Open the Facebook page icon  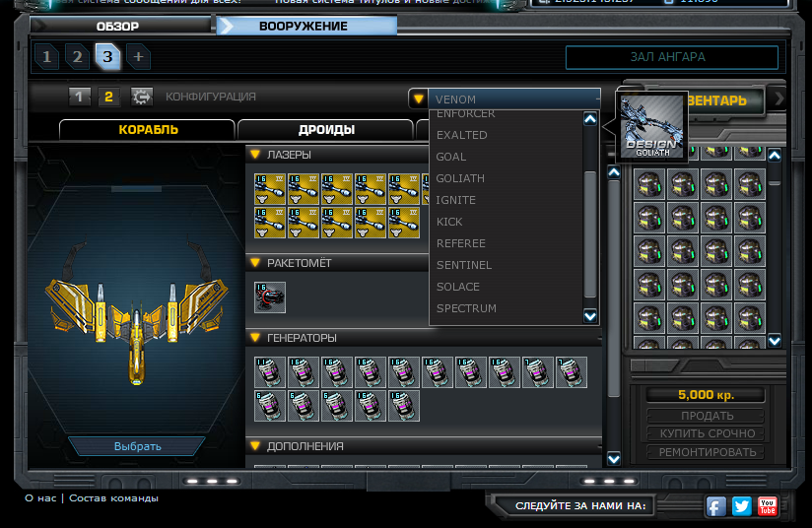point(715,506)
